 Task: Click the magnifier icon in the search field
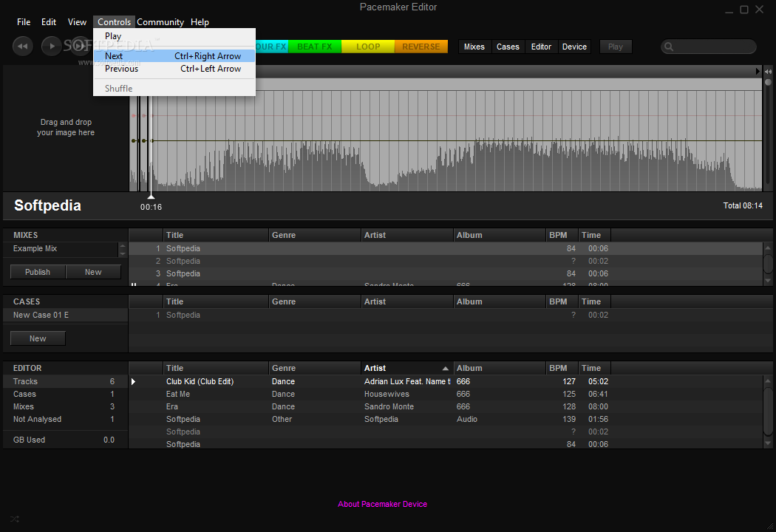tap(669, 47)
